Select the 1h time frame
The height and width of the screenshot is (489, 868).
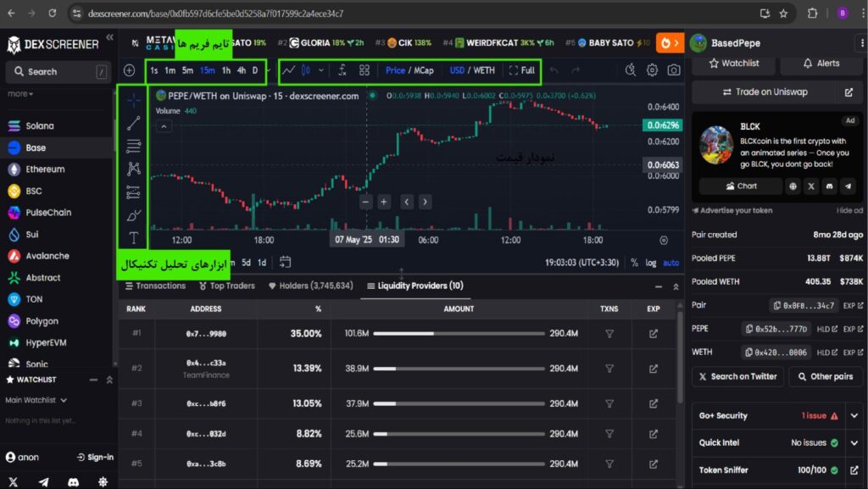pos(225,70)
